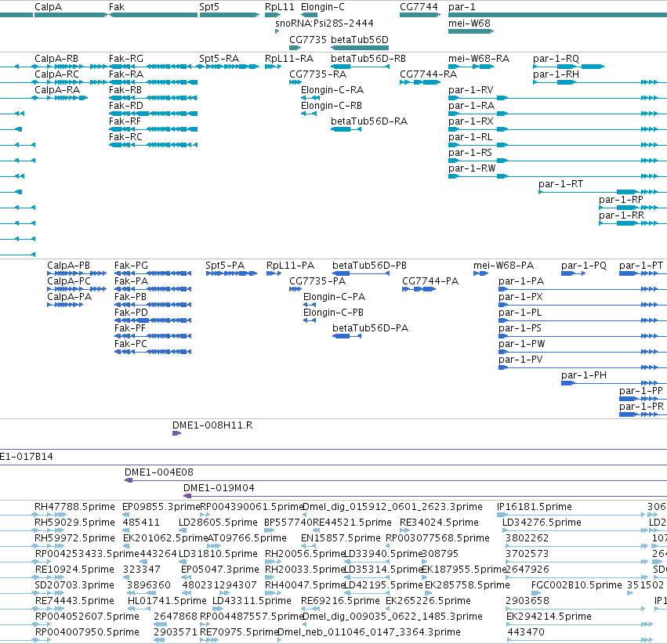The height and width of the screenshot is (644, 667).
Task: Select transcript label mei-W68-RA
Action: click(x=479, y=58)
